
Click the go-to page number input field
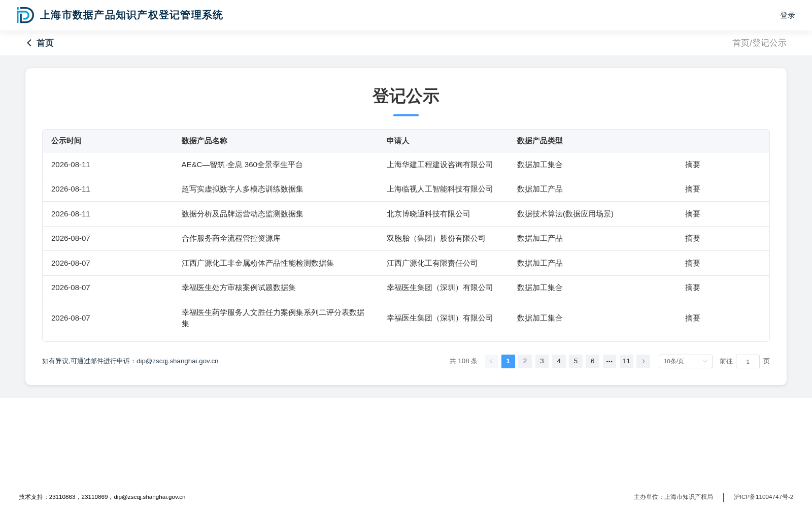[x=748, y=361]
